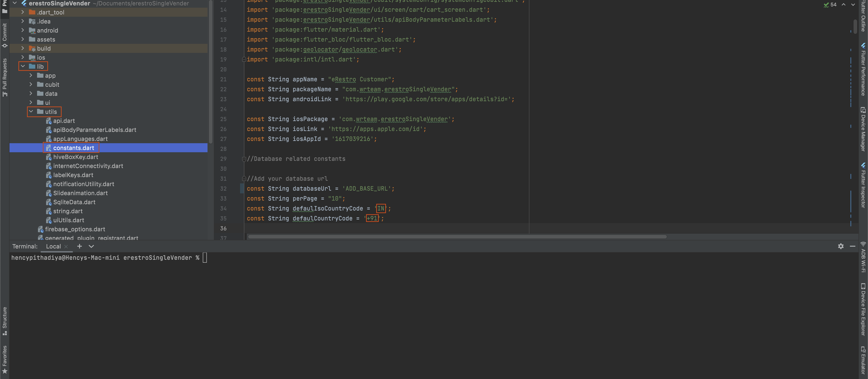The width and height of the screenshot is (868, 379).
Task: Open the Emulator panel
Action: [863, 360]
